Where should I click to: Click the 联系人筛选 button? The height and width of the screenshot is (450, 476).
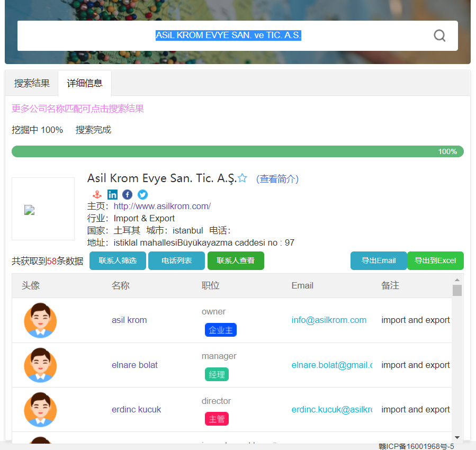point(118,260)
